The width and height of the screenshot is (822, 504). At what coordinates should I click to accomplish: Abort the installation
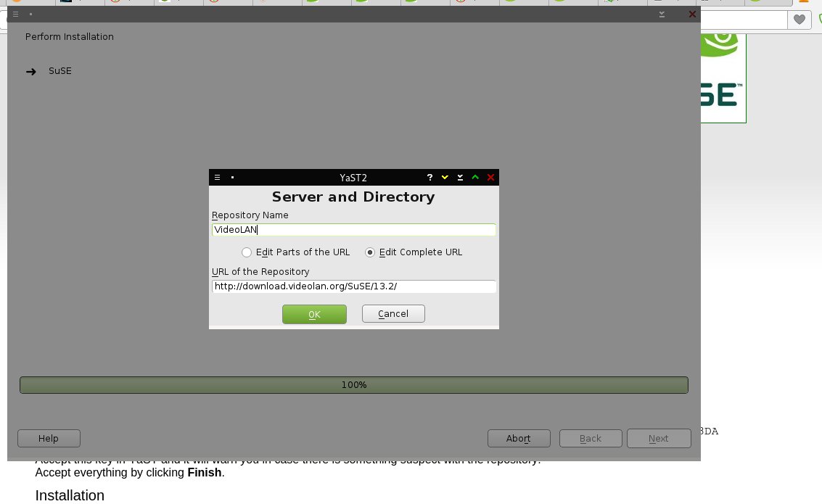[x=519, y=439]
